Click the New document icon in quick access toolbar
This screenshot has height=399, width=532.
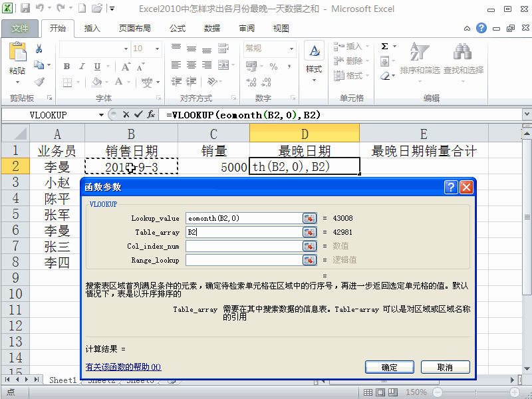[x=82, y=8]
